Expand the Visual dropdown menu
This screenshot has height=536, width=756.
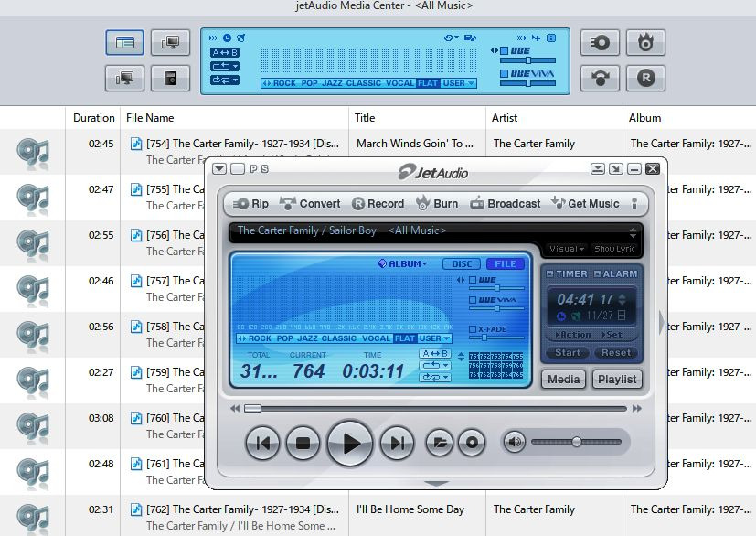[x=567, y=249]
